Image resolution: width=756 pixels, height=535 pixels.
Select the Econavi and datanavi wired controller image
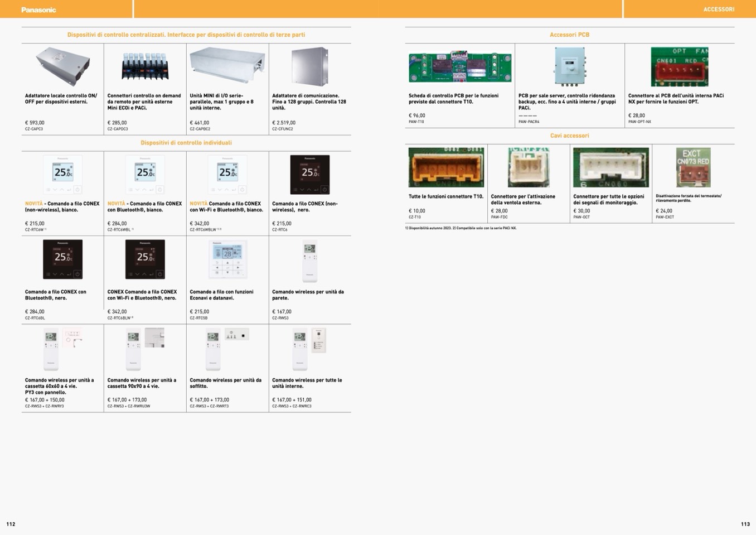(x=227, y=259)
